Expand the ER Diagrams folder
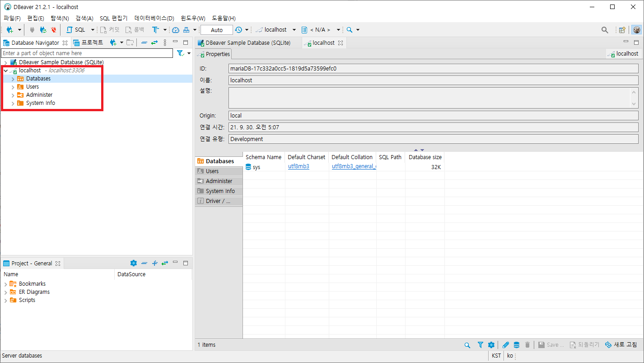 (x=5, y=292)
